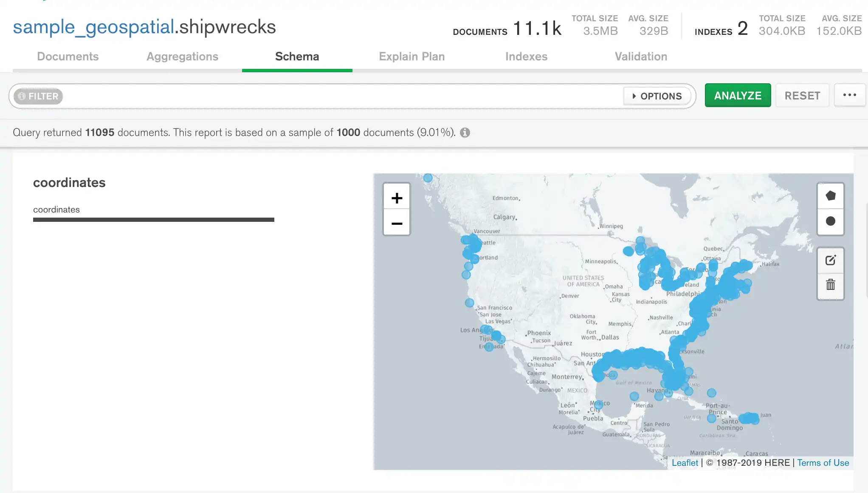Switch to the Documents tab

pyautogui.click(x=68, y=56)
